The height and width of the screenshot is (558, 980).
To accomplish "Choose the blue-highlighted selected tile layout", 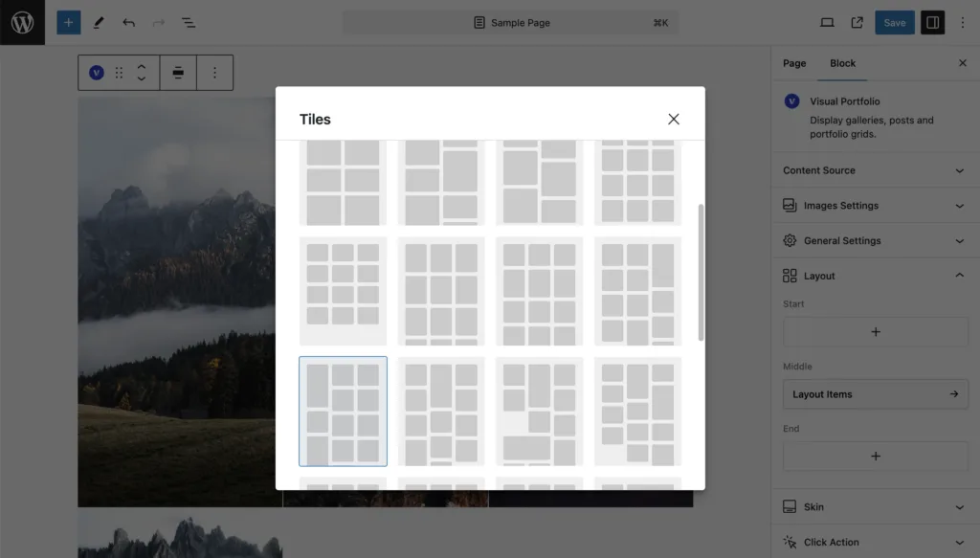I will (344, 412).
